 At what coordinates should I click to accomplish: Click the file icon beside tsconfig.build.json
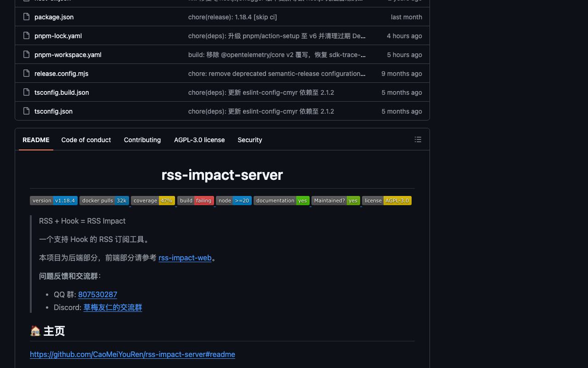(26, 92)
